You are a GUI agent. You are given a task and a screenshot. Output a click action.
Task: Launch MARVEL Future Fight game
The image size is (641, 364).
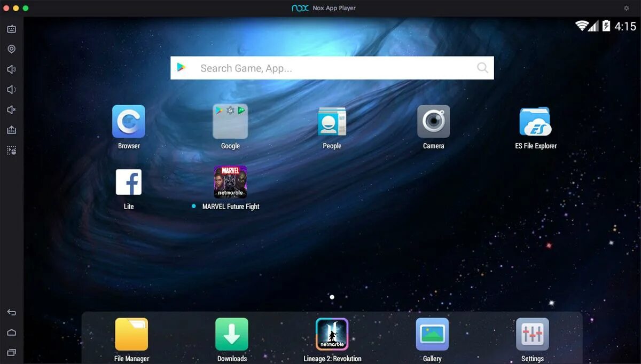coord(230,181)
